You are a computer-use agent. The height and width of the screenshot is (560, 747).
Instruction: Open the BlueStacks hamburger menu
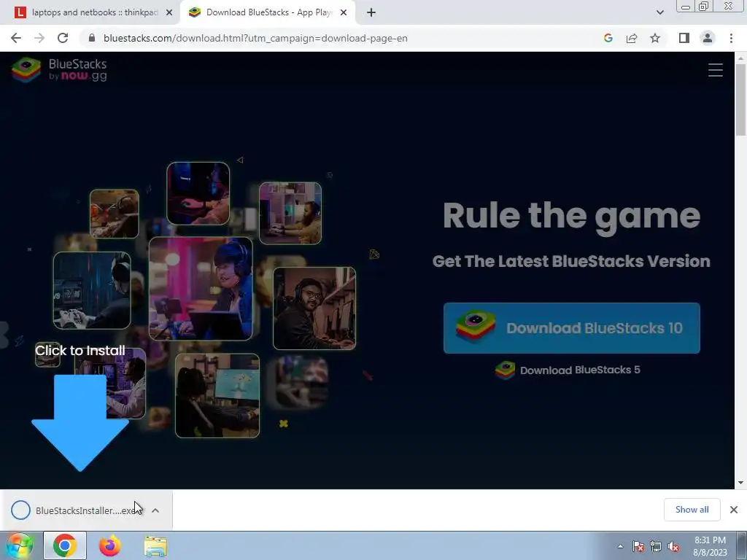click(x=715, y=70)
